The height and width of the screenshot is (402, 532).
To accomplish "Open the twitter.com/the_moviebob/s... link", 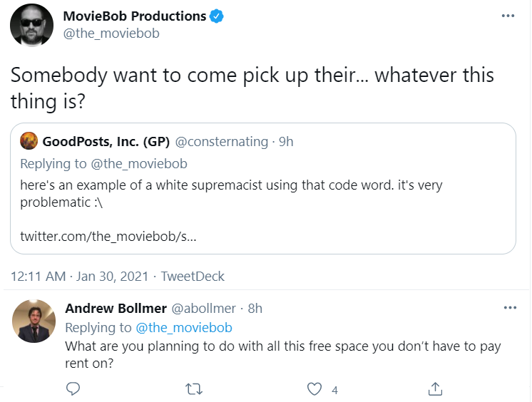I will click(x=108, y=236).
